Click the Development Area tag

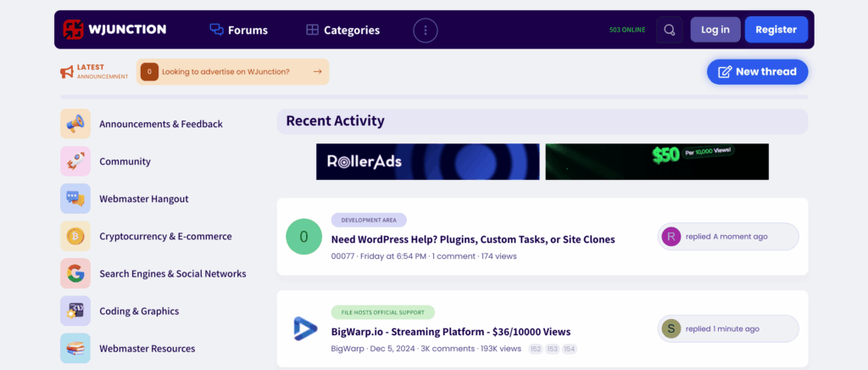point(369,220)
